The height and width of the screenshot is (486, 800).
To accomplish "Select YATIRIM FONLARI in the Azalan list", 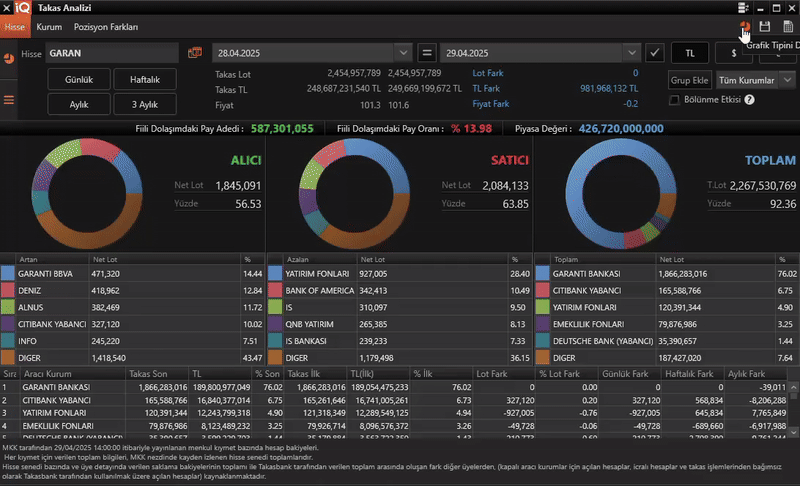I will (399, 273).
